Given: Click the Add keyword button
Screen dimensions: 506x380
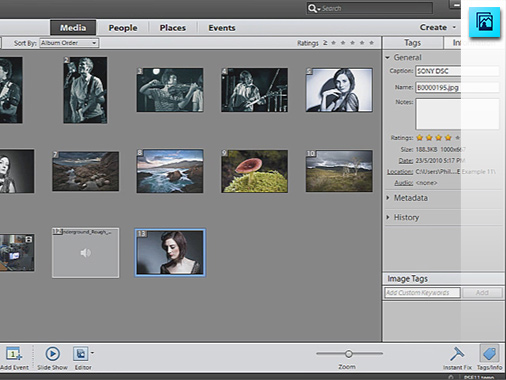Looking at the screenshot, I should (x=482, y=293).
